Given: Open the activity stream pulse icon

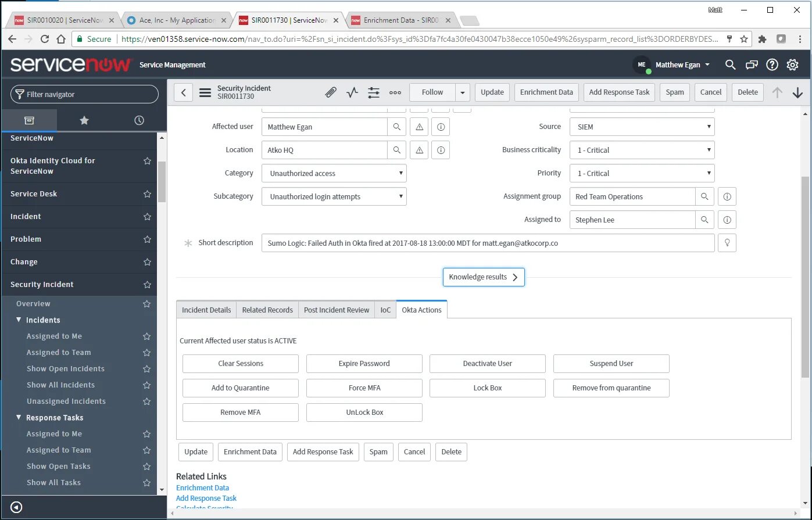Looking at the screenshot, I should click(352, 92).
